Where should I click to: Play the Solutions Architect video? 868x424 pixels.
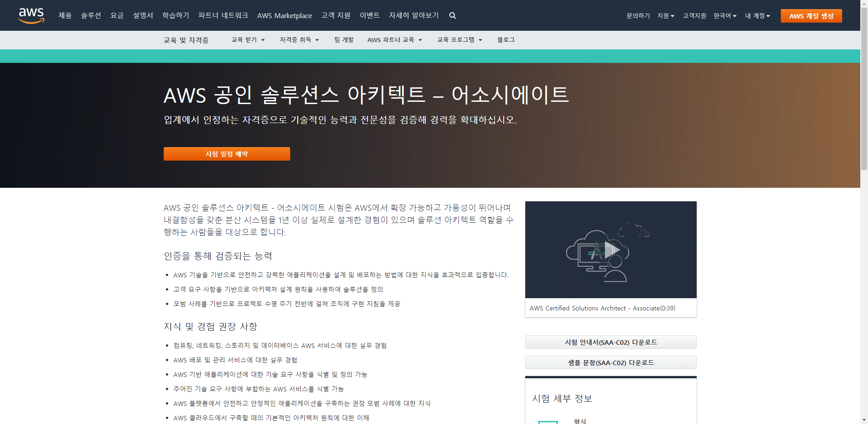click(x=611, y=250)
